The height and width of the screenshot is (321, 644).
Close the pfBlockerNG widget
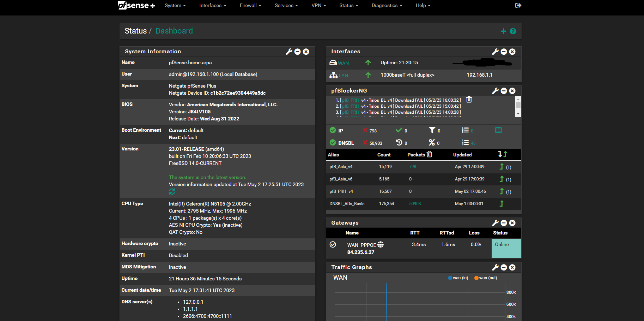click(512, 91)
